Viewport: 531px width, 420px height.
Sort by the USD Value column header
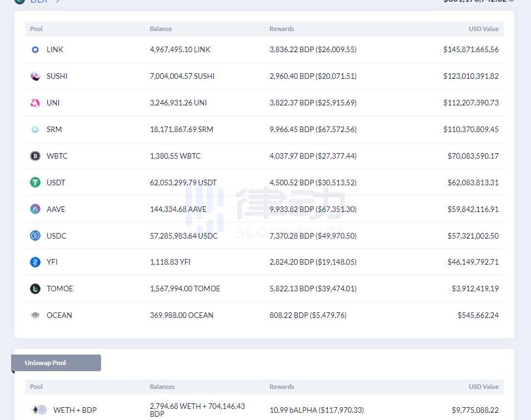pyautogui.click(x=483, y=29)
